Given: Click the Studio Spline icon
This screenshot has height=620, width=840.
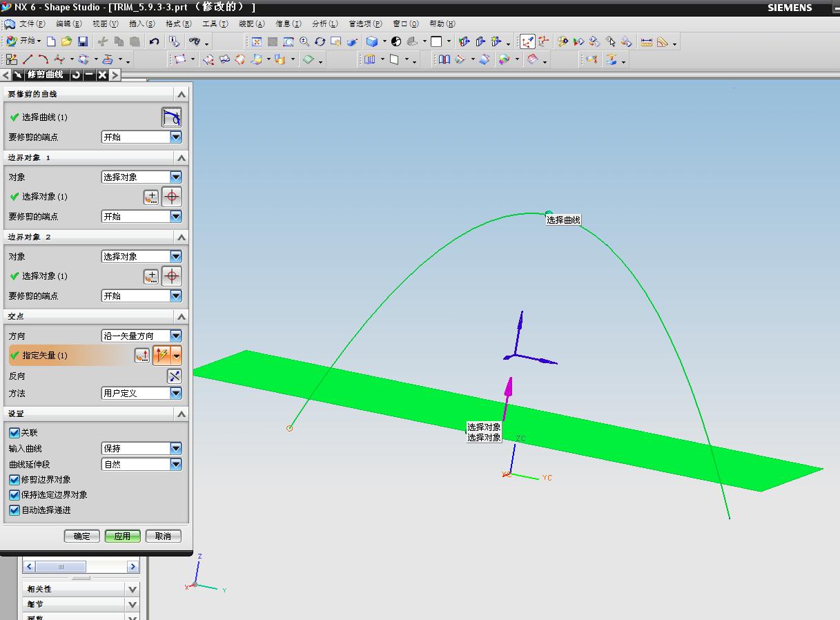Looking at the screenshot, I should (x=59, y=60).
